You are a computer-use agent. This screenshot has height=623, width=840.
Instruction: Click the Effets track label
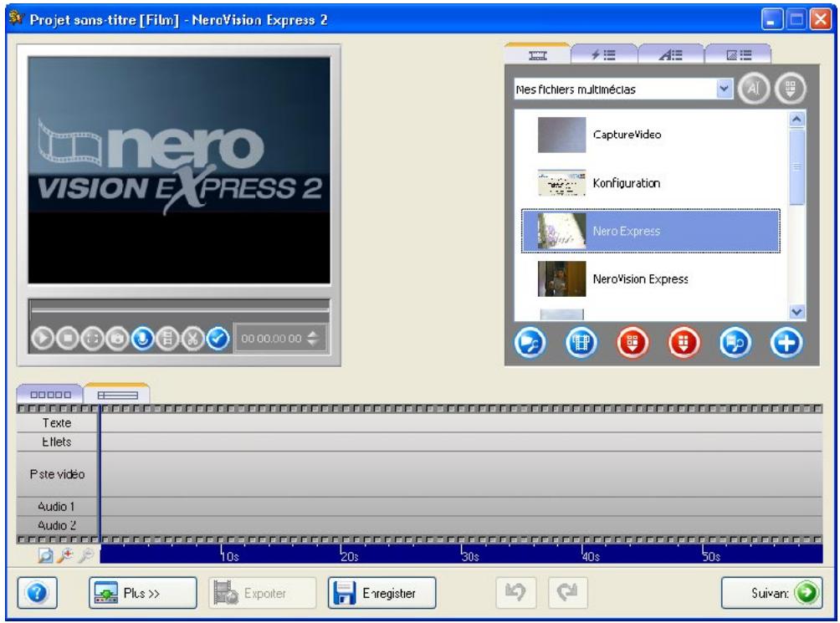[x=57, y=442]
